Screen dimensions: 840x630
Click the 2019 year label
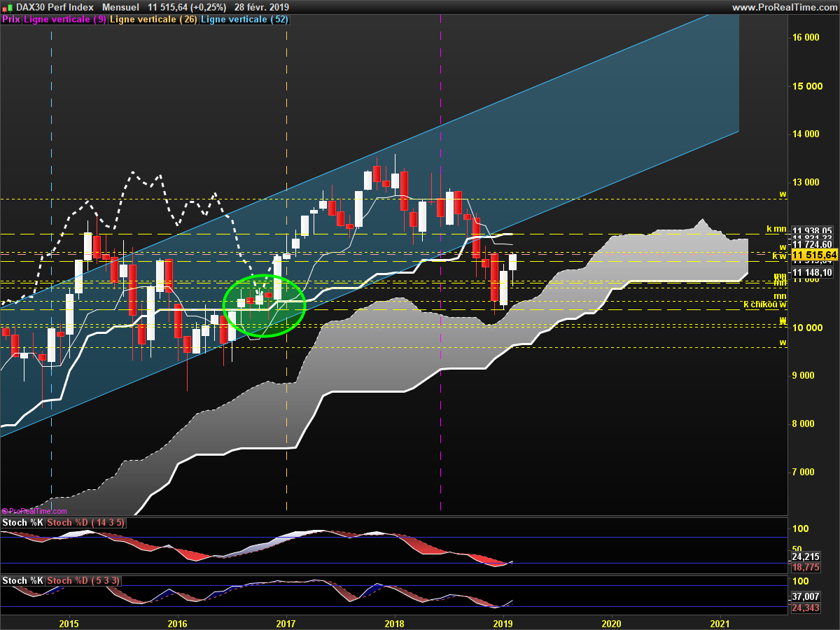pos(503,623)
